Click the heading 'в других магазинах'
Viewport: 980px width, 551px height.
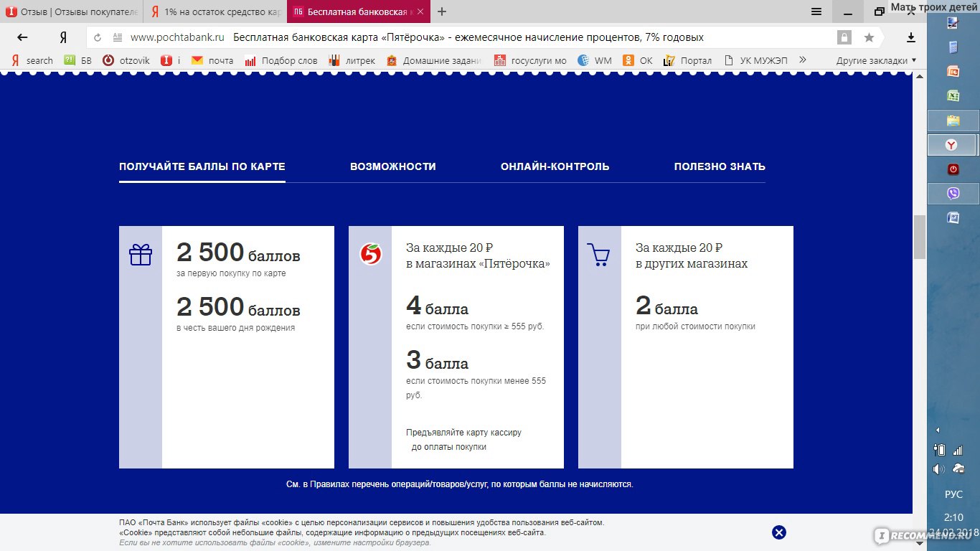coord(692,264)
